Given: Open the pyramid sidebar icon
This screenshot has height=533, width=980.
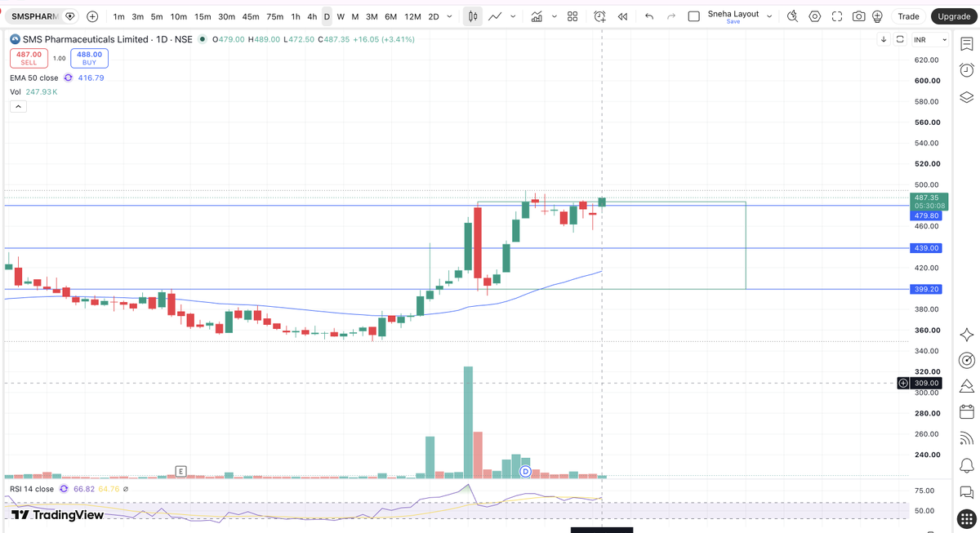Looking at the screenshot, I should (x=967, y=385).
